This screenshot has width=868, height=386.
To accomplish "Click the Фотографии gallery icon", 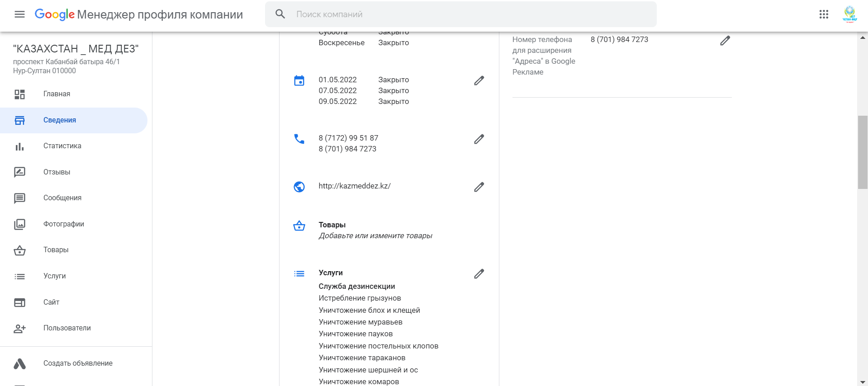I will coord(19,224).
